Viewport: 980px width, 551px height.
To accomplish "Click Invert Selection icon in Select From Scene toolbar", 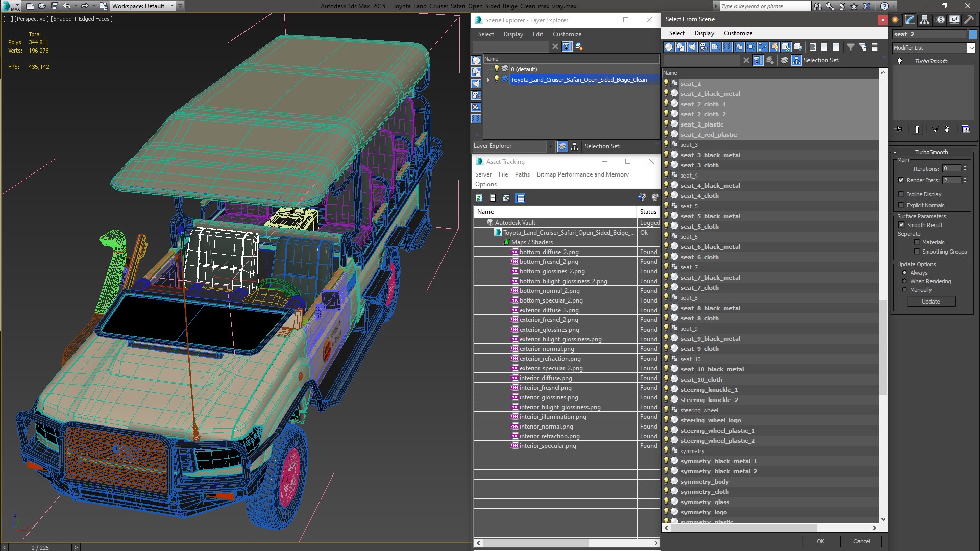I will tap(836, 47).
